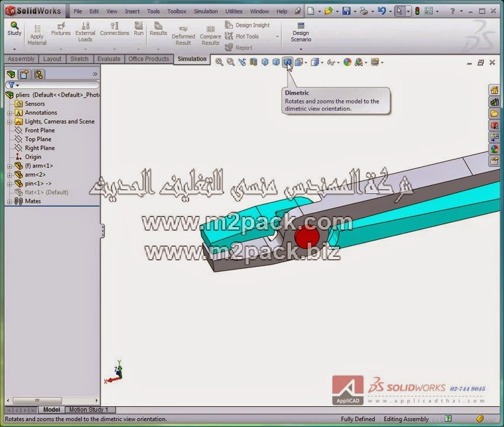Open the Appearances color ball task pane icon
The width and height of the screenshot is (504, 427).
coord(495,149)
